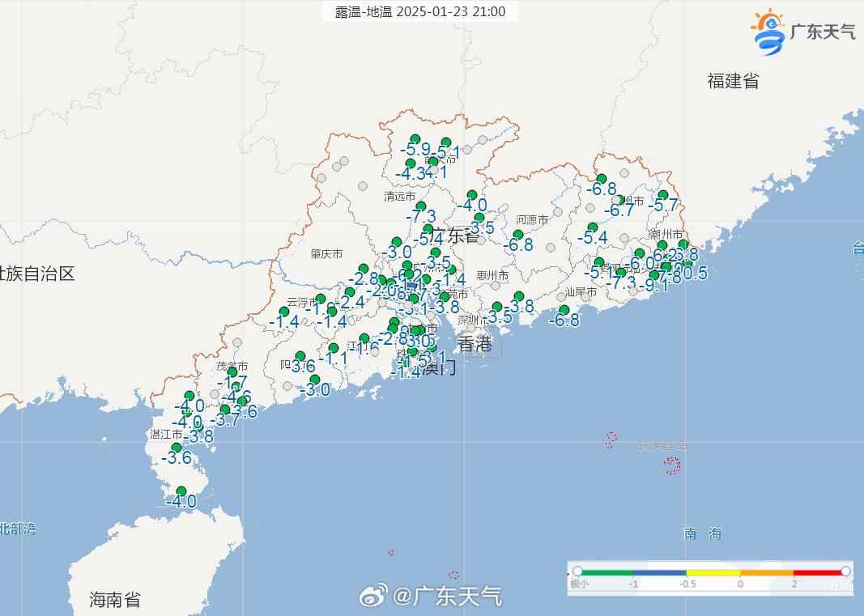Select the yellow segment of the color legend

point(713,572)
